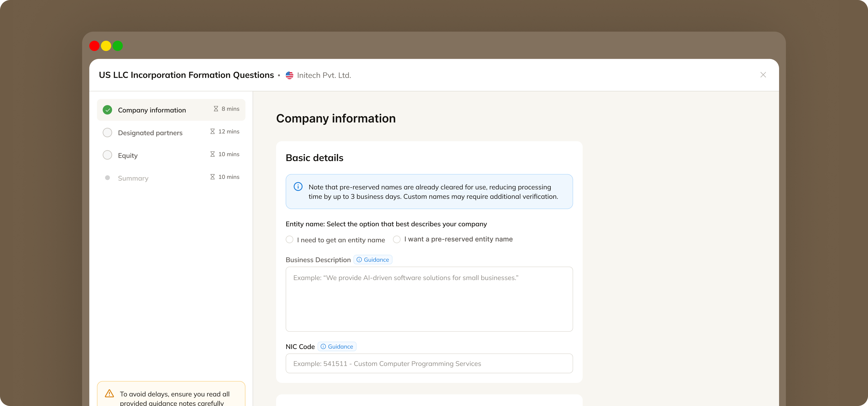Close the incorporation questions dialog
This screenshot has height=406, width=868.
(x=763, y=75)
